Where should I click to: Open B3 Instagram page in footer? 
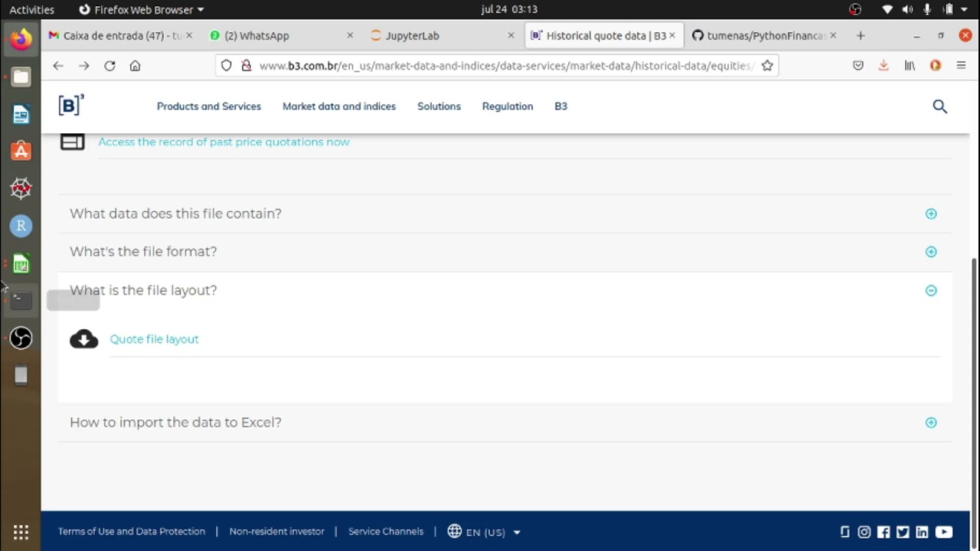pos(864,532)
